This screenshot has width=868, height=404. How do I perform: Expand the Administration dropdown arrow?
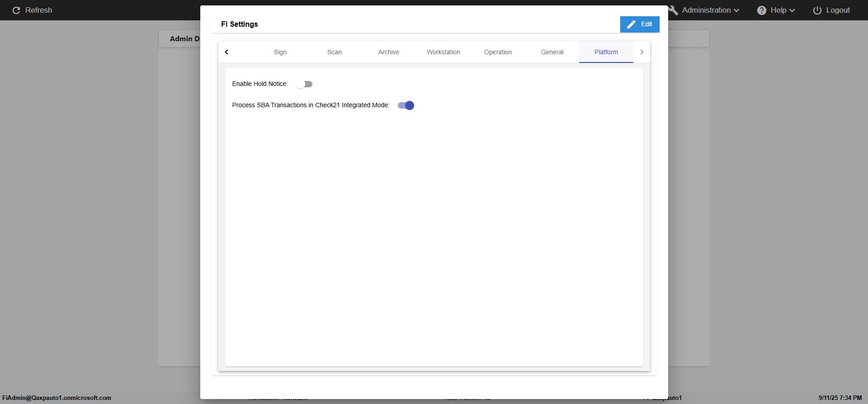(736, 10)
